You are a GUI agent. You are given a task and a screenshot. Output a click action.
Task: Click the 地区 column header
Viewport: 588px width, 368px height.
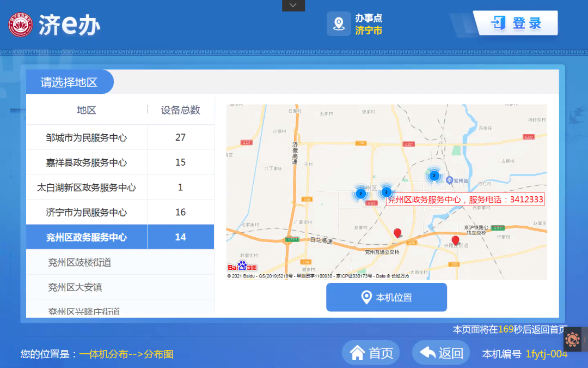pos(87,110)
